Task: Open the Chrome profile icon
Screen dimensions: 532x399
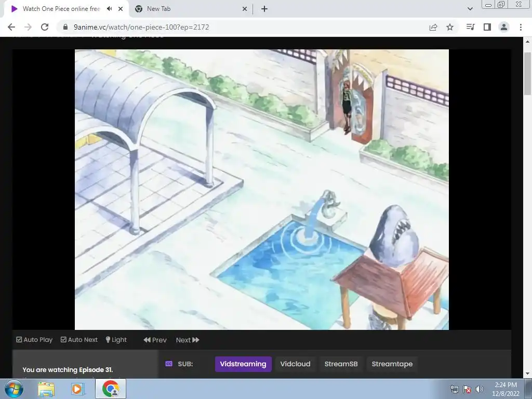Action: 504,27
